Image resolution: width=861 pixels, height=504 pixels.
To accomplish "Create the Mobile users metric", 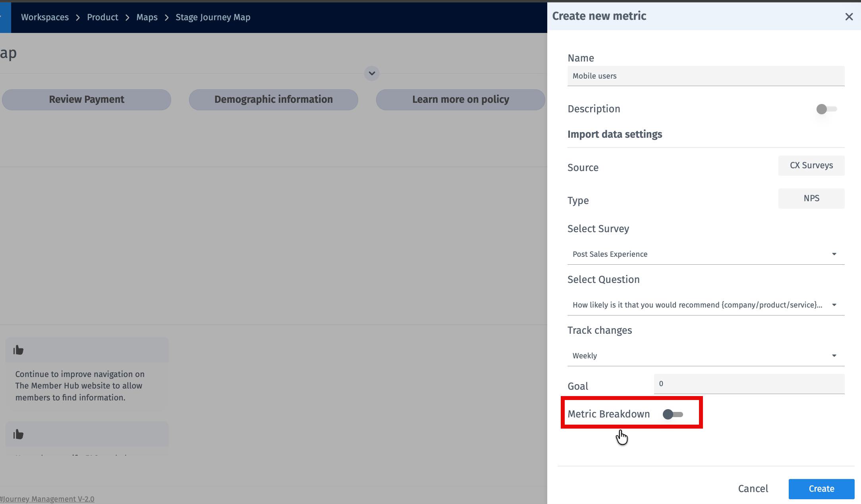I will click(821, 489).
